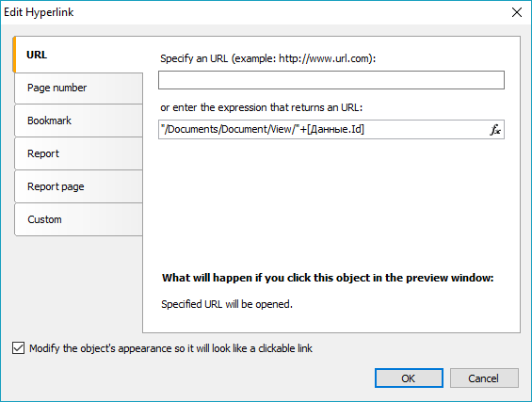Confirm with the OK button
The width and height of the screenshot is (532, 402).
[409, 378]
